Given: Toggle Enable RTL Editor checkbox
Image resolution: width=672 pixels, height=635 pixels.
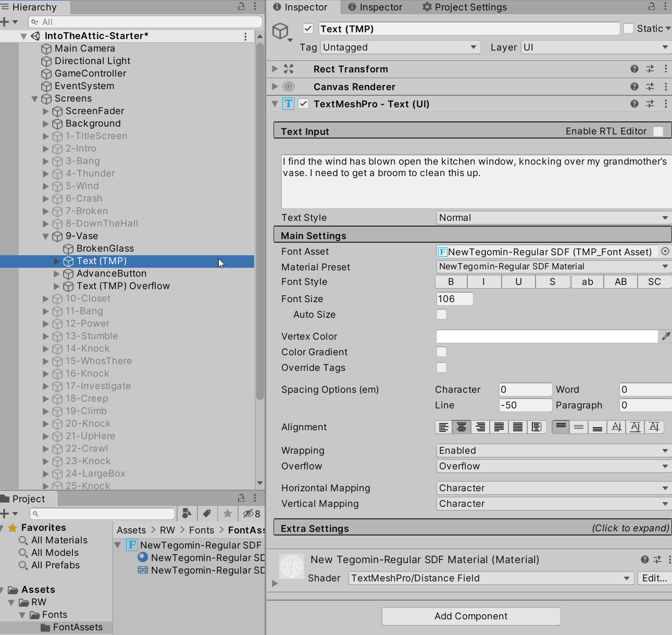Looking at the screenshot, I should (x=658, y=131).
